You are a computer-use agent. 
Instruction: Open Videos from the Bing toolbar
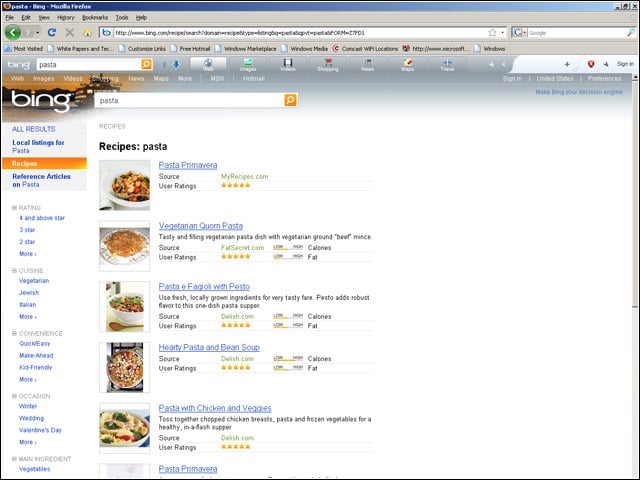click(288, 64)
